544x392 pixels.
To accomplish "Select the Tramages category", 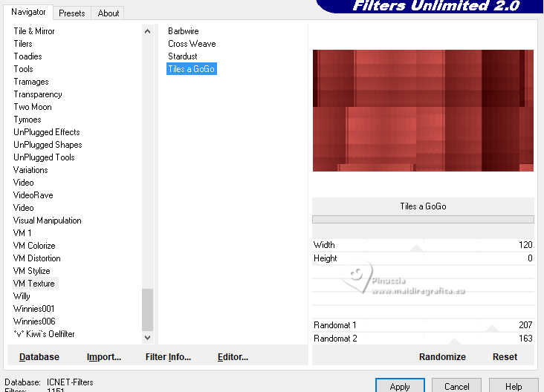I will [x=31, y=82].
